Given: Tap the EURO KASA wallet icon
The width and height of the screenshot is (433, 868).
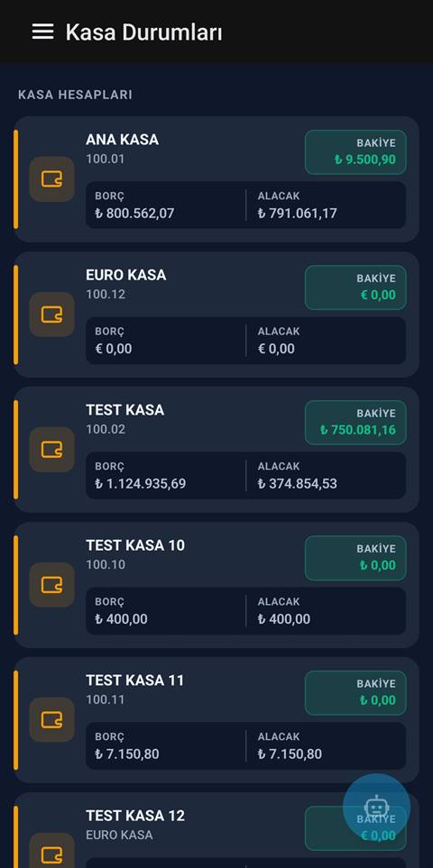Looking at the screenshot, I should tap(52, 315).
